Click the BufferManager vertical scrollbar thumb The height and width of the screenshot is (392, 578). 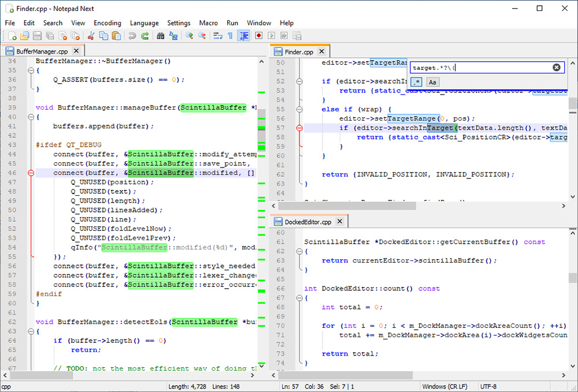[261, 130]
